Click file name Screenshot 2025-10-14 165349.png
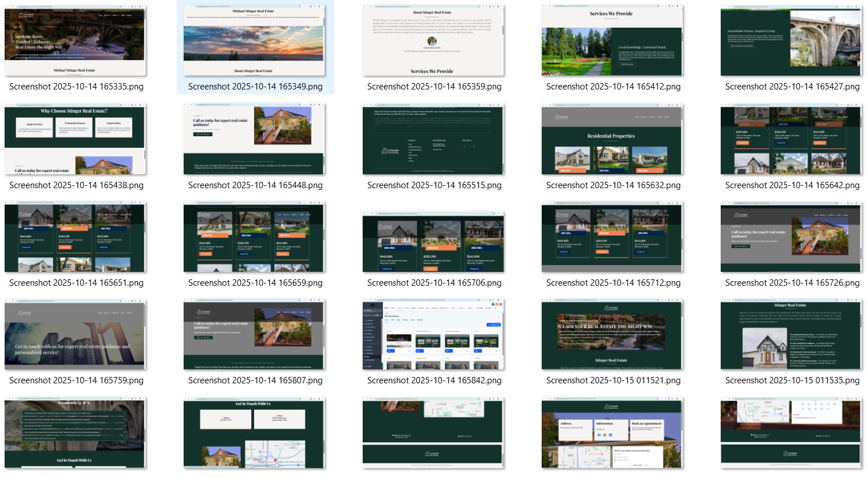868x478 pixels. coord(255,87)
